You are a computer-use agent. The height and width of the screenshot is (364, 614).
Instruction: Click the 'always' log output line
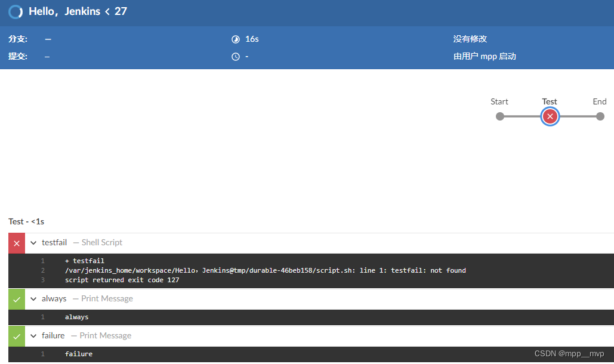point(76,317)
